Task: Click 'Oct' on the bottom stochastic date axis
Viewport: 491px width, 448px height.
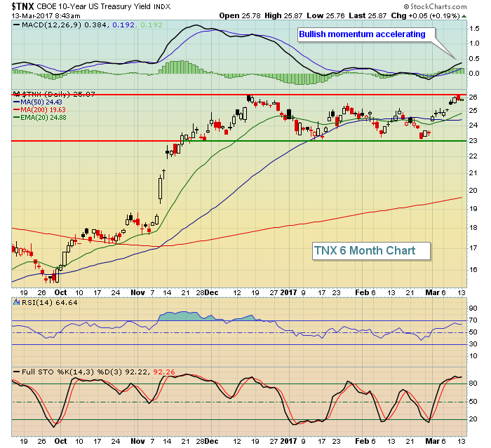Action: [60, 442]
